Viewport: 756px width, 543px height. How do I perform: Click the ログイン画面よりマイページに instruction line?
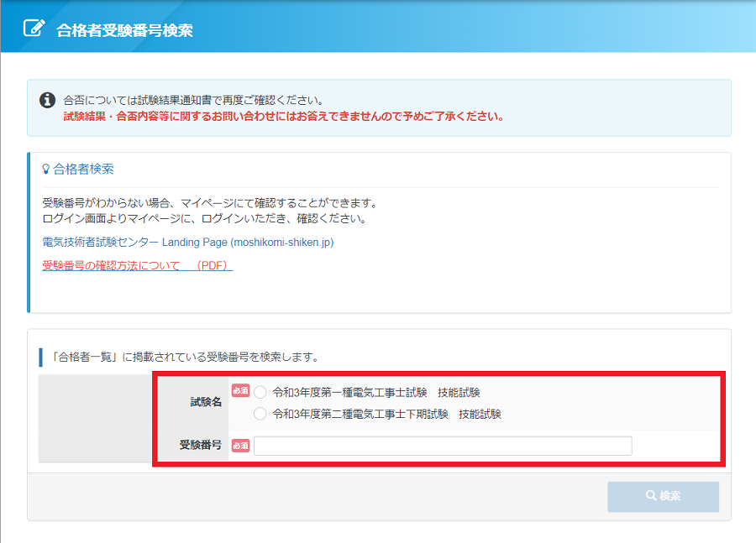pyautogui.click(x=204, y=219)
